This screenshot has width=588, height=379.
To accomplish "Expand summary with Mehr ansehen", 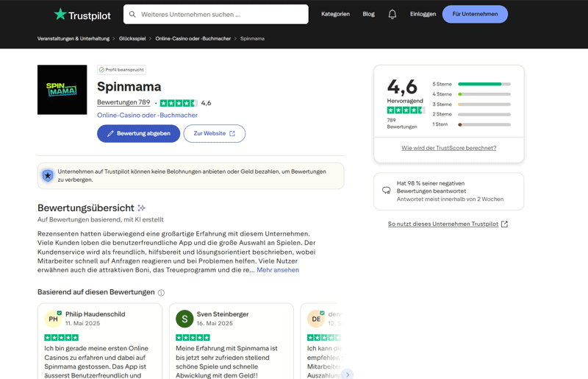I will (278, 269).
